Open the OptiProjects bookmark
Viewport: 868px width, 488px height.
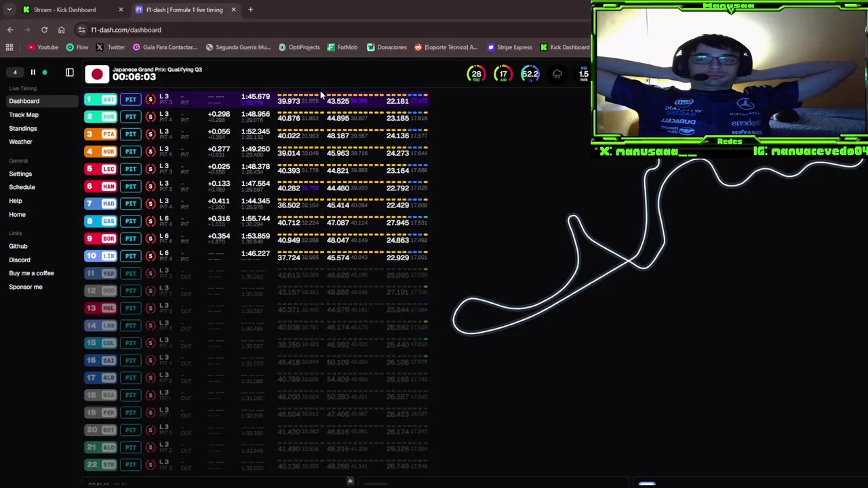click(299, 47)
